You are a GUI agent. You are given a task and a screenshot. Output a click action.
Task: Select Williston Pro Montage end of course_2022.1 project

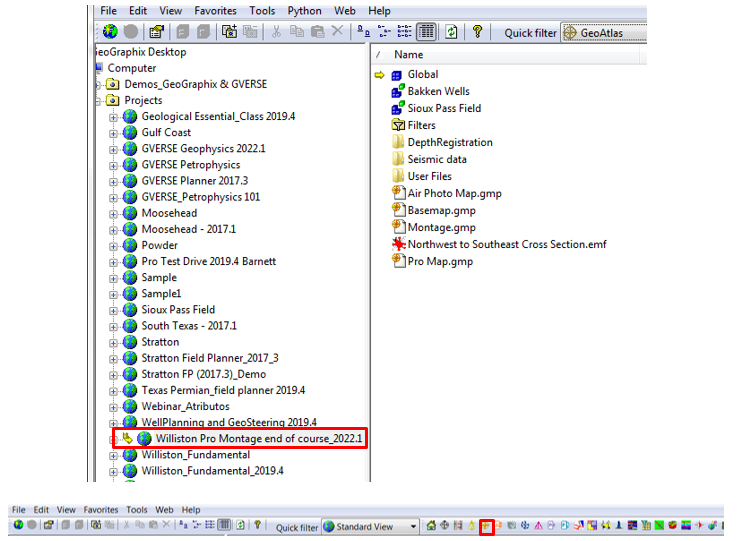coord(259,439)
